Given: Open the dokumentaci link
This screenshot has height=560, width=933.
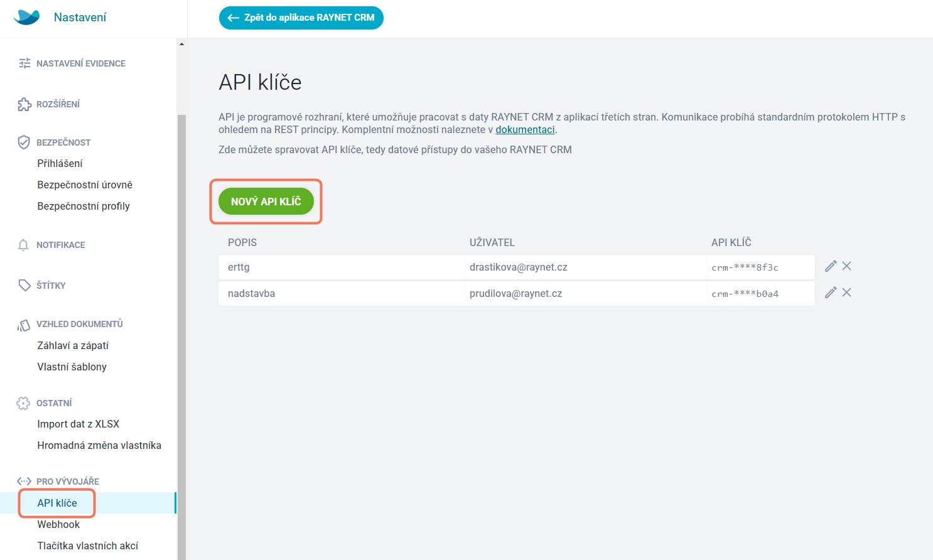Looking at the screenshot, I should 525,130.
